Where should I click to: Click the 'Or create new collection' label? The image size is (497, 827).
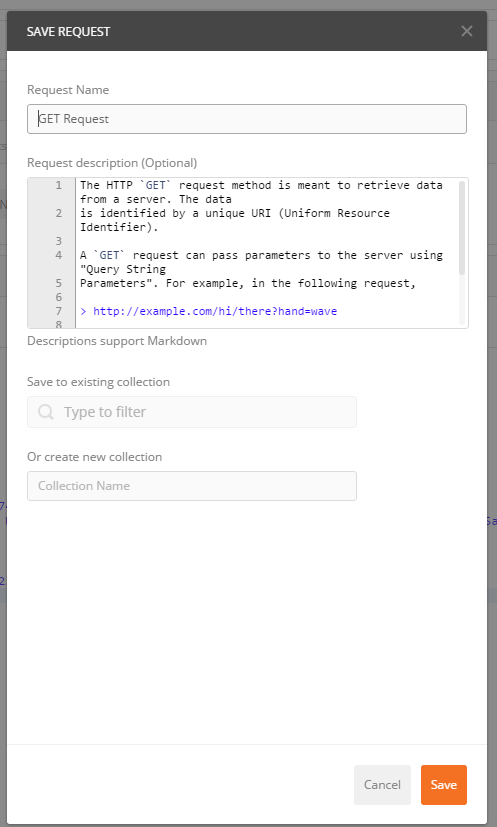[94, 457]
